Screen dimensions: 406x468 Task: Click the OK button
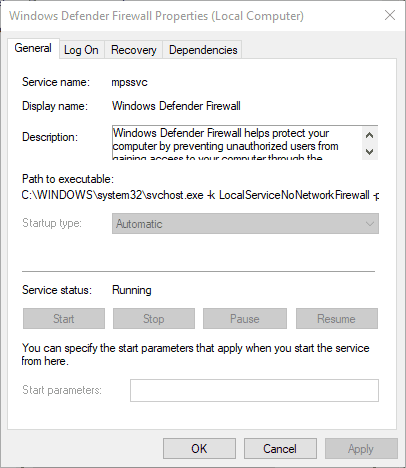tap(199, 448)
